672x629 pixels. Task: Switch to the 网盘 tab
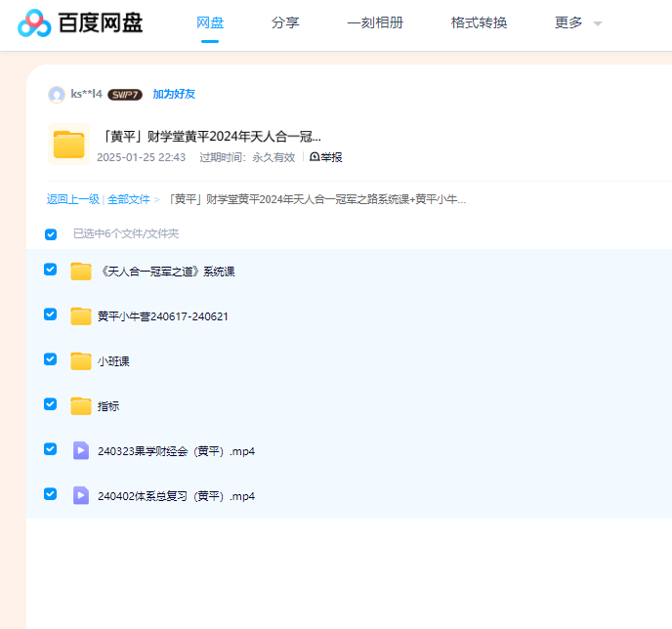[x=210, y=22]
